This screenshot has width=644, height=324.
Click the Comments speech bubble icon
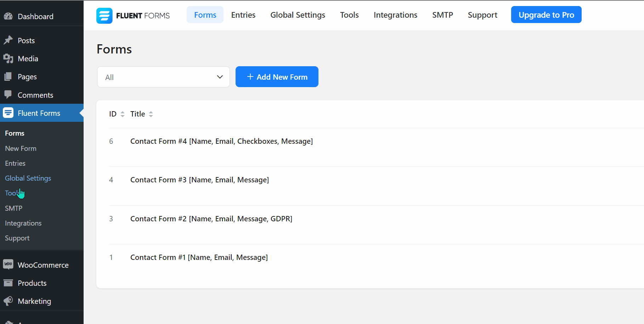[8, 95]
